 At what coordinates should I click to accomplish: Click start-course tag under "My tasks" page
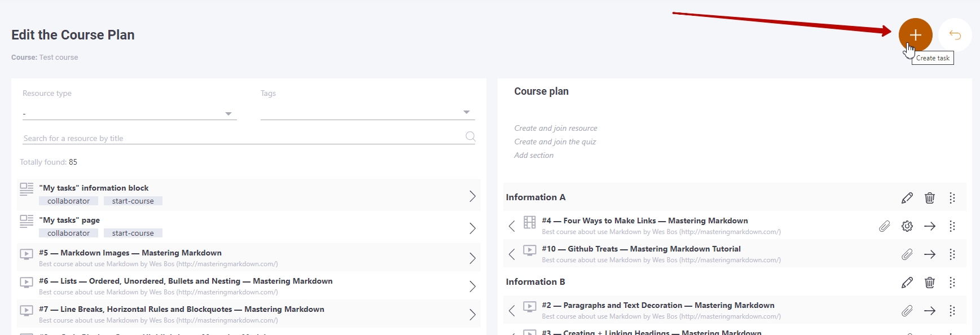pos(133,233)
